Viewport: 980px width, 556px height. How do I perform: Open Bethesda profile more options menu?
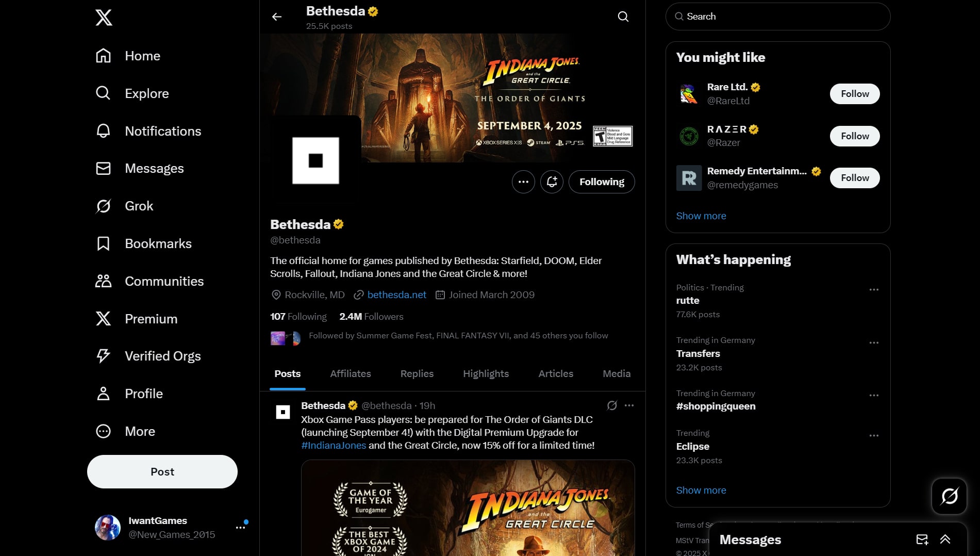tap(523, 182)
